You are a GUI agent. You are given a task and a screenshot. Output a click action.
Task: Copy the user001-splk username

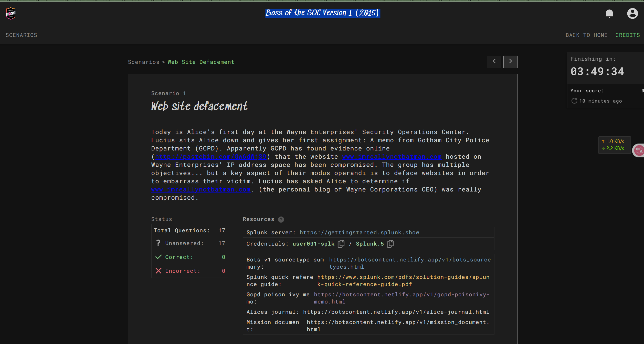click(x=341, y=244)
